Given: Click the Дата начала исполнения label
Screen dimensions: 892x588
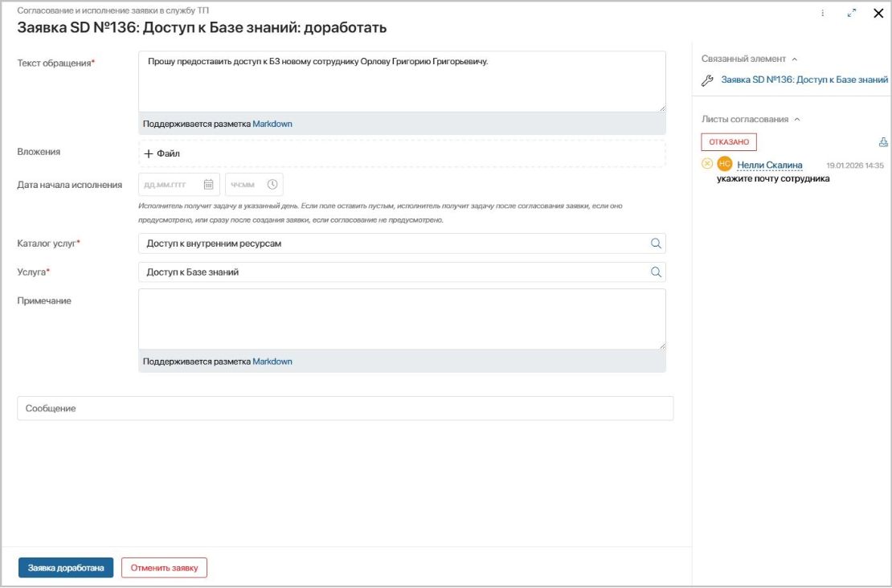Looking at the screenshot, I should click(x=69, y=184).
